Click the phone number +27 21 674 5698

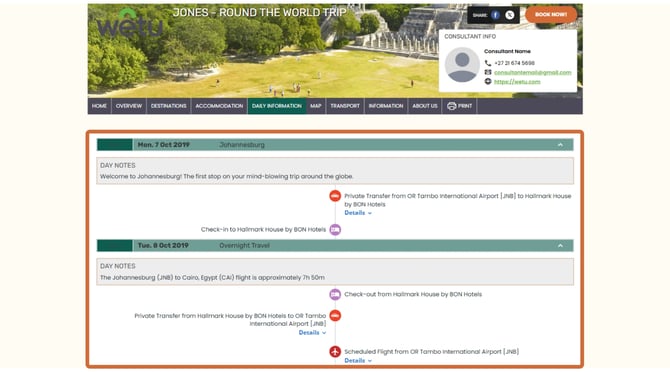point(514,63)
